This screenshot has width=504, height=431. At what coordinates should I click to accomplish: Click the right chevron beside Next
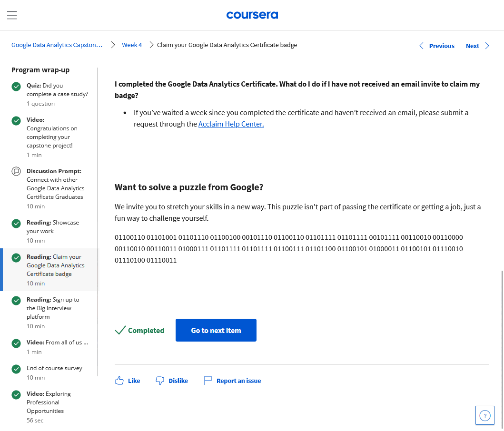487,46
